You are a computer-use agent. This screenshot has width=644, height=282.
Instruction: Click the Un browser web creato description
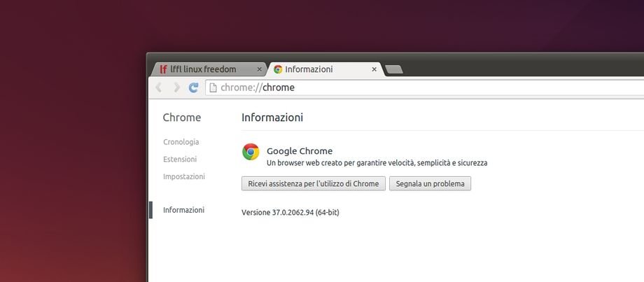coord(377,163)
